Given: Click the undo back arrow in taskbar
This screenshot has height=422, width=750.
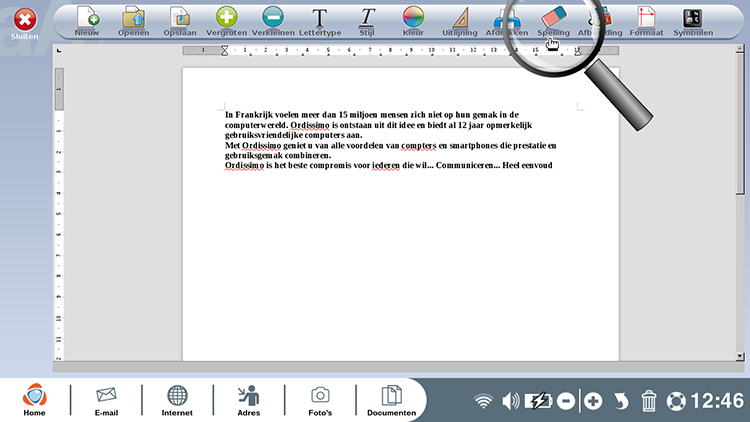Looking at the screenshot, I should coord(621,401).
